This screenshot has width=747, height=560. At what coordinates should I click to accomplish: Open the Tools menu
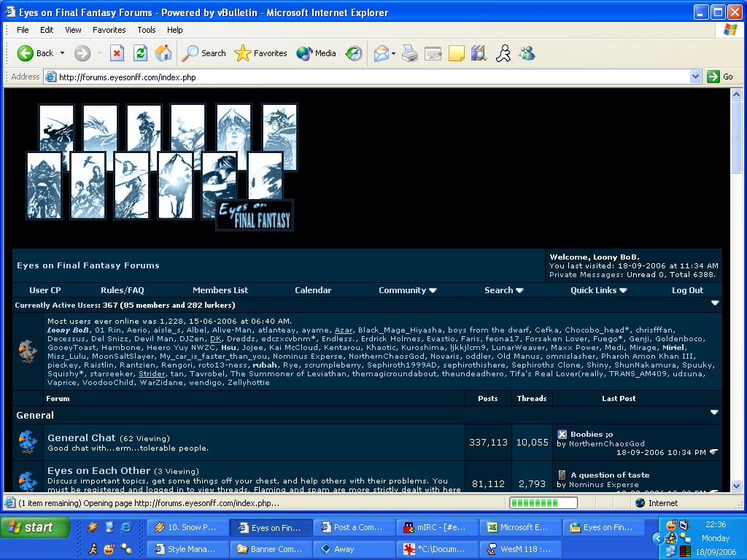[x=146, y=29]
